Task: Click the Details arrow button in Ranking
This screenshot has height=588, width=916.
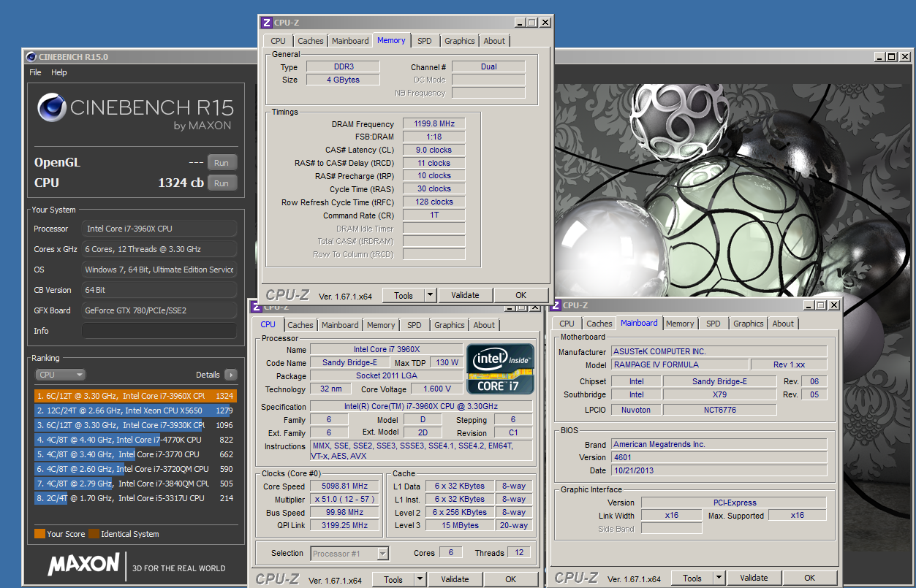Action: tap(230, 375)
